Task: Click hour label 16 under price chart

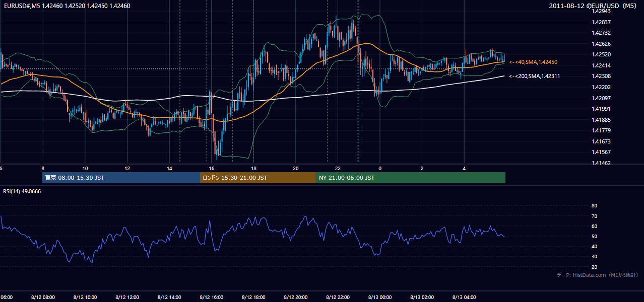Action: point(212,169)
